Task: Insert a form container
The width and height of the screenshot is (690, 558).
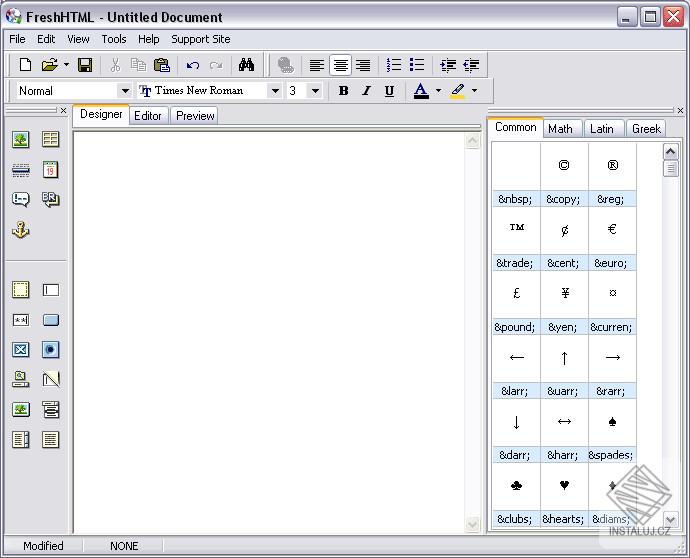Action: [21, 290]
